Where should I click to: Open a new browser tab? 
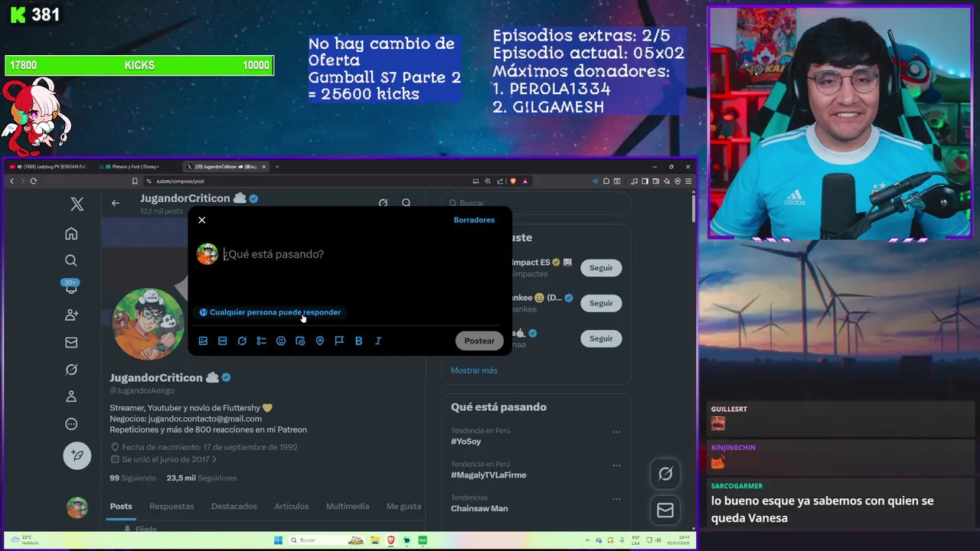coord(277,167)
